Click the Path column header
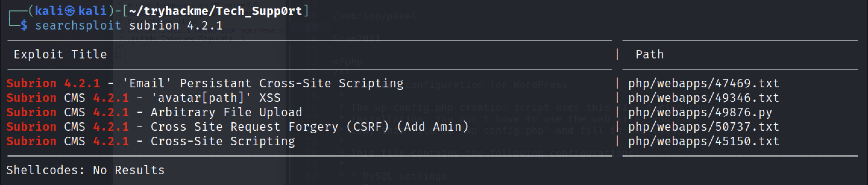 (x=650, y=54)
